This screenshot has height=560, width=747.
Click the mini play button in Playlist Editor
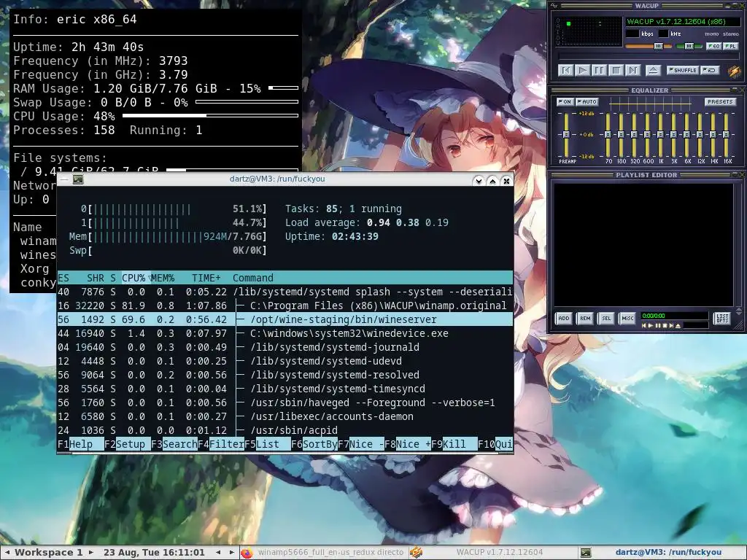651,326
